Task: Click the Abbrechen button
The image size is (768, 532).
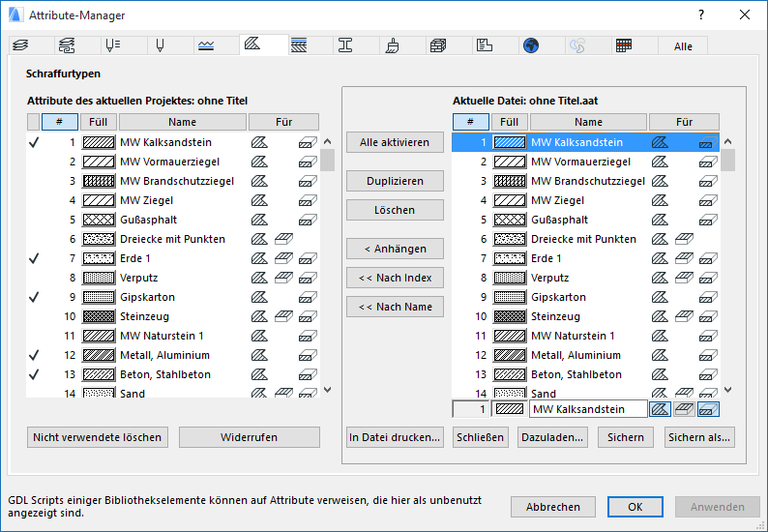Action: coord(553,507)
